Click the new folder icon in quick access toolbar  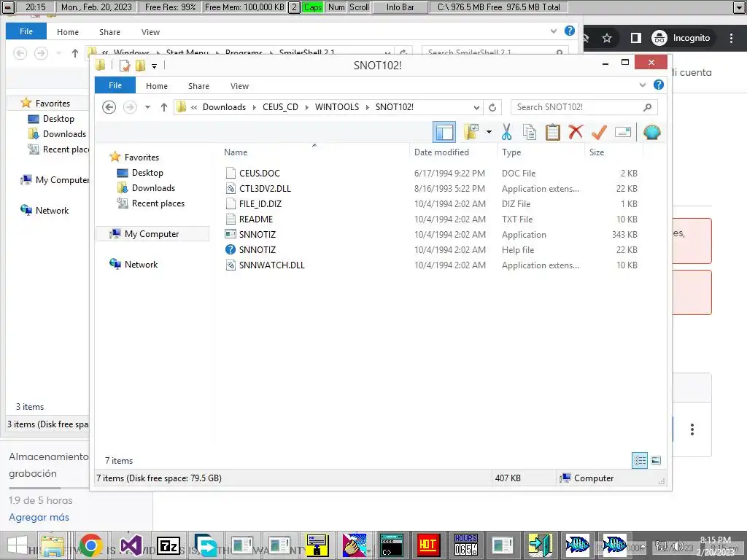coord(140,65)
